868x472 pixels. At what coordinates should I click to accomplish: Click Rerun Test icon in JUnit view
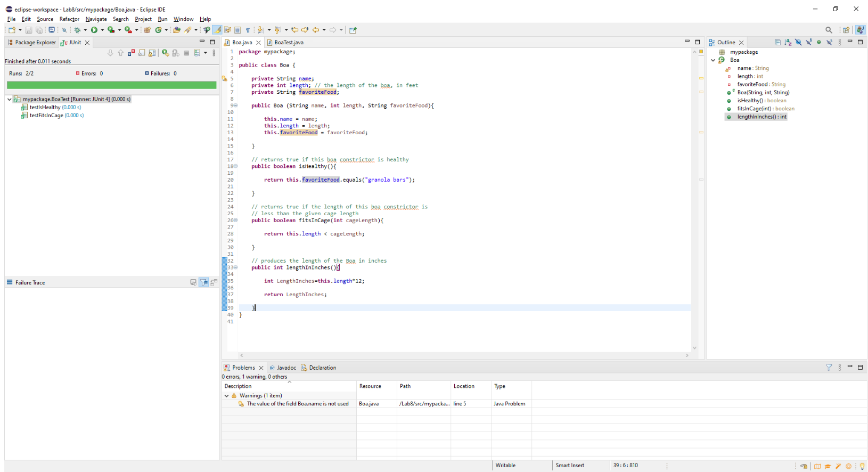166,53
